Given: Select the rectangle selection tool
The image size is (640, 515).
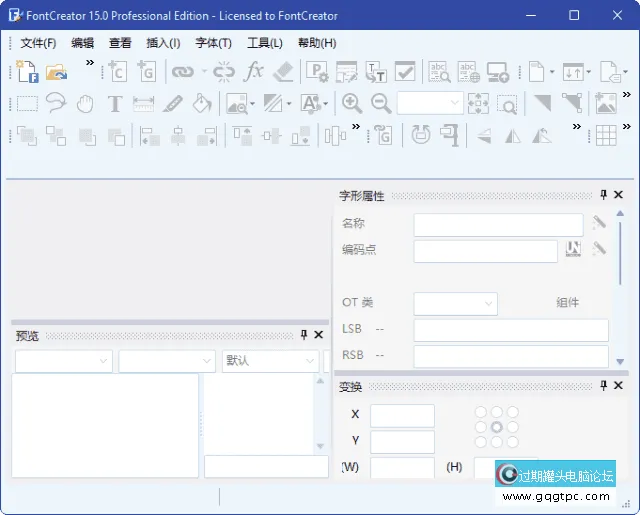Looking at the screenshot, I should pyautogui.click(x=27, y=104).
